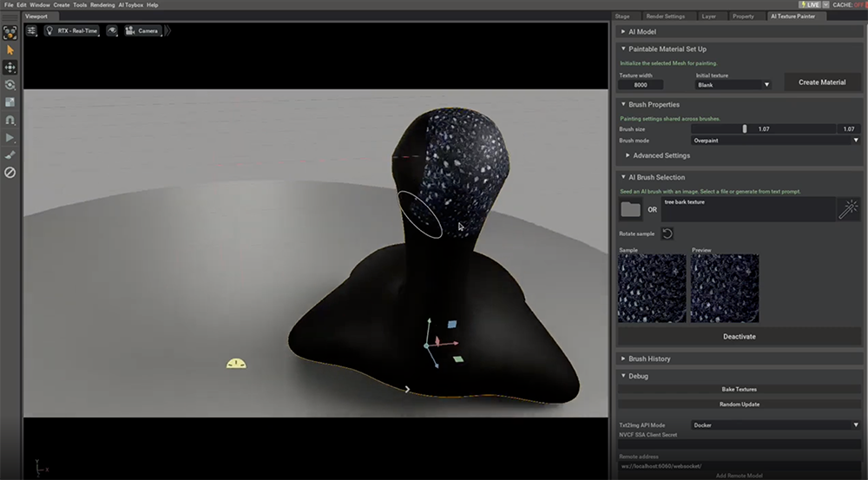Click the Rotate sample icon
This screenshot has width=868, height=480.
[x=667, y=233]
